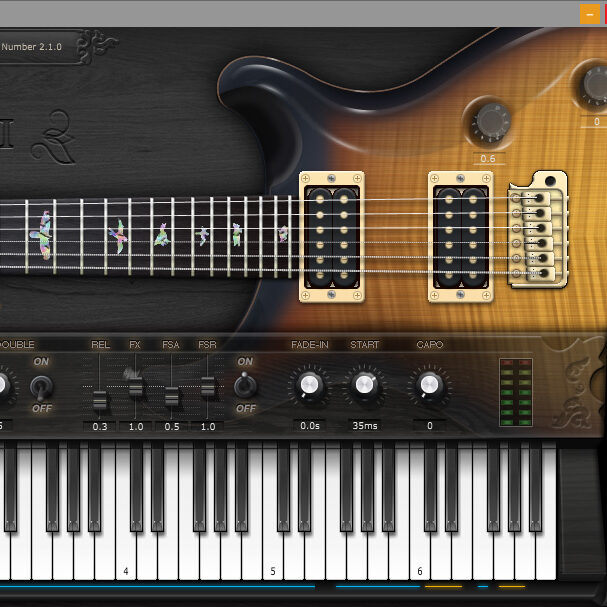Click the START knob
607x607 pixels.
tap(365, 384)
